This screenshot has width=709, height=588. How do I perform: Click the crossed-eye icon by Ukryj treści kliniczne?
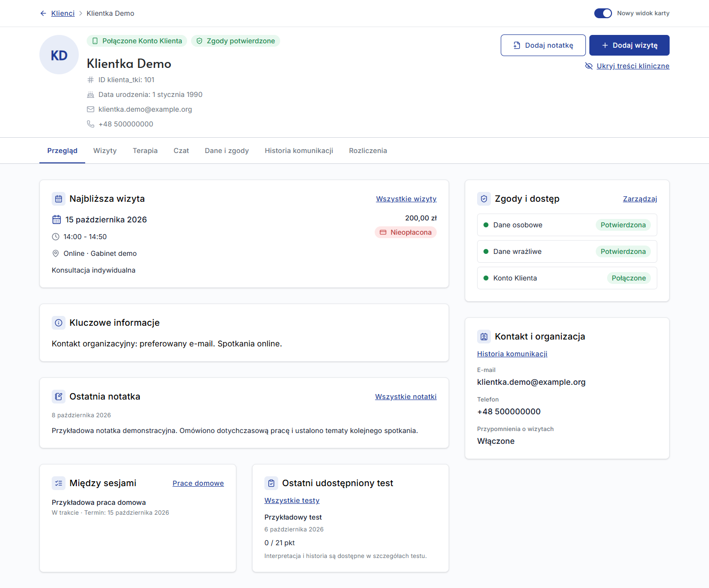tap(589, 66)
